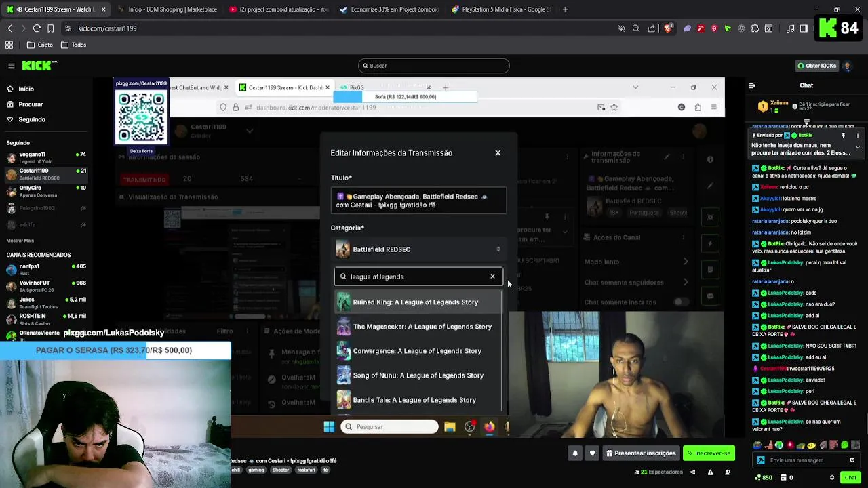Click the pin icon on pinned message

pos(844,136)
